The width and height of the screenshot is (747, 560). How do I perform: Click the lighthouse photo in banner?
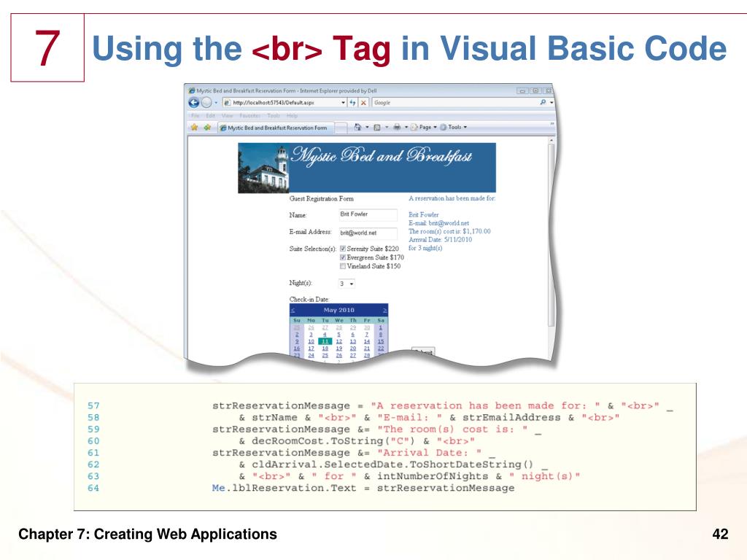tap(263, 168)
